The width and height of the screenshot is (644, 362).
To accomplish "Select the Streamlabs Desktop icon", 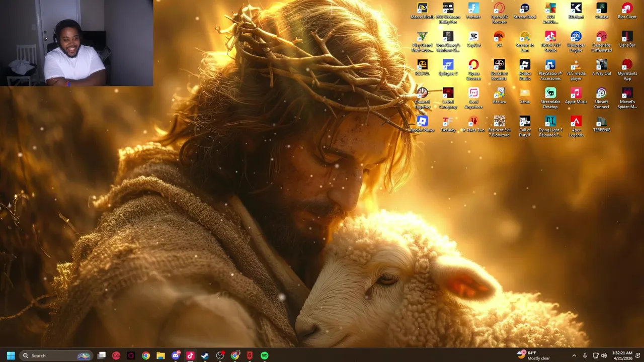I will [550, 98].
